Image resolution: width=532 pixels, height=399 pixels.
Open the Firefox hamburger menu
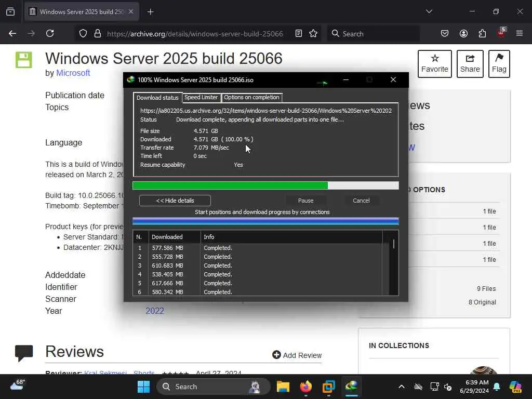pos(520,33)
